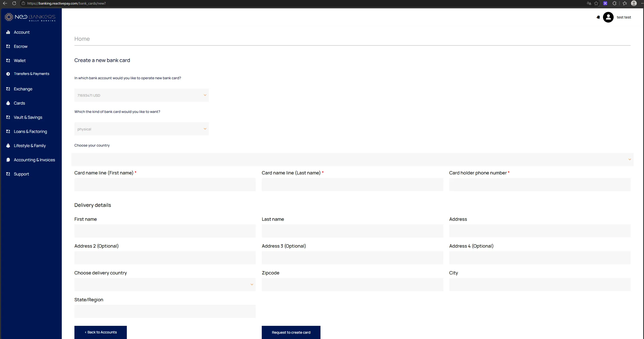This screenshot has height=339, width=644.
Task: Click the Lifestyle & Family icon
Action: point(8,146)
